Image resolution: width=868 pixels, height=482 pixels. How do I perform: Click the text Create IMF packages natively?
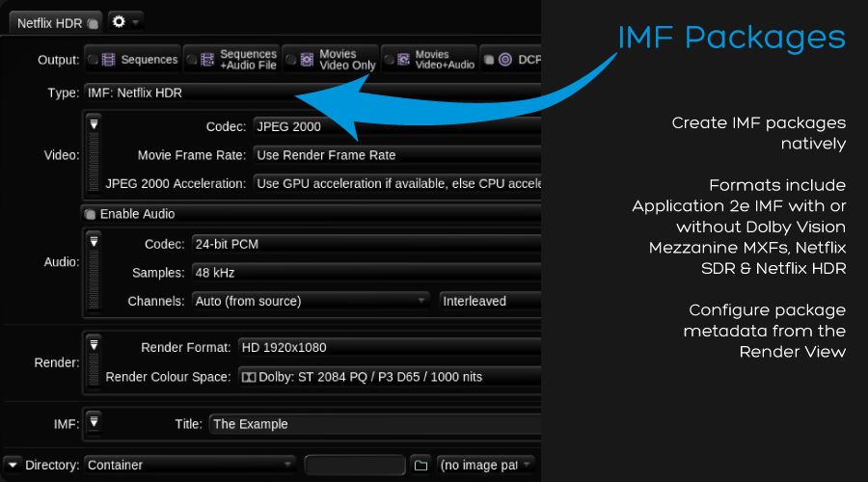click(x=758, y=133)
